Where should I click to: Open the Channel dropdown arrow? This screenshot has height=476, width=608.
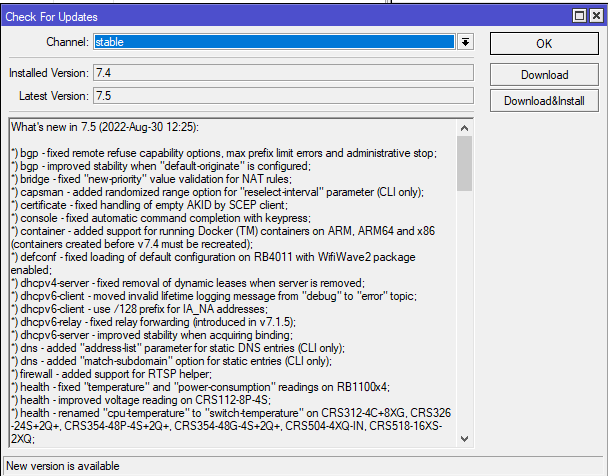[465, 41]
